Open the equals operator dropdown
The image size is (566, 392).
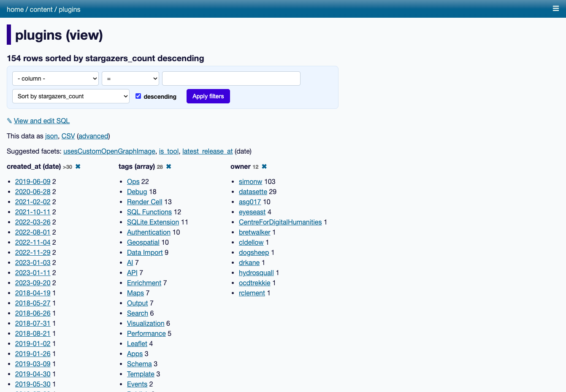tap(130, 78)
